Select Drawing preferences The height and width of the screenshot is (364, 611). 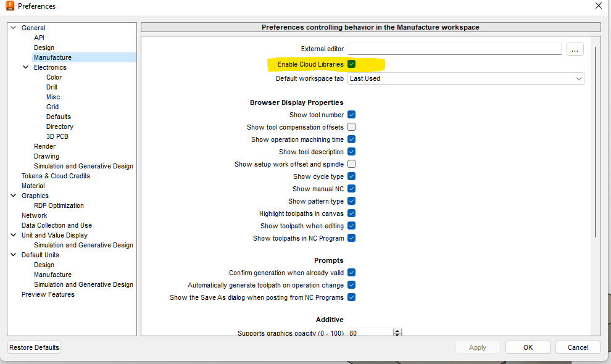tap(46, 156)
